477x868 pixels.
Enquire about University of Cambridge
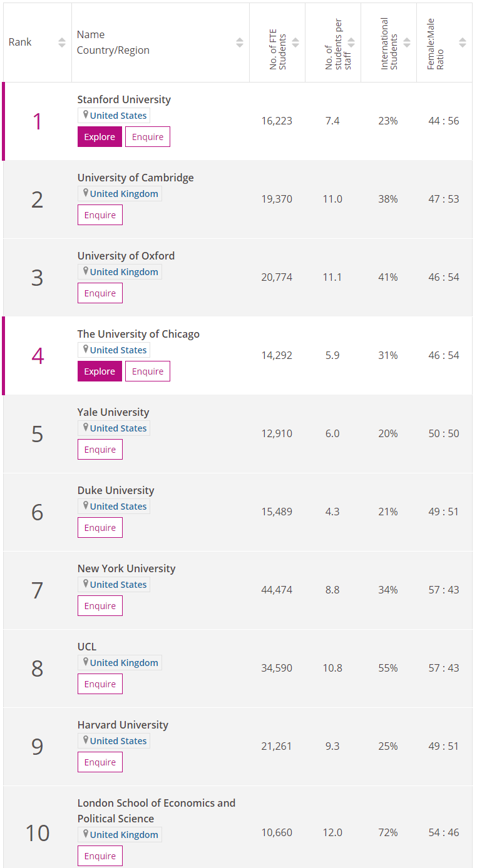[x=100, y=215]
